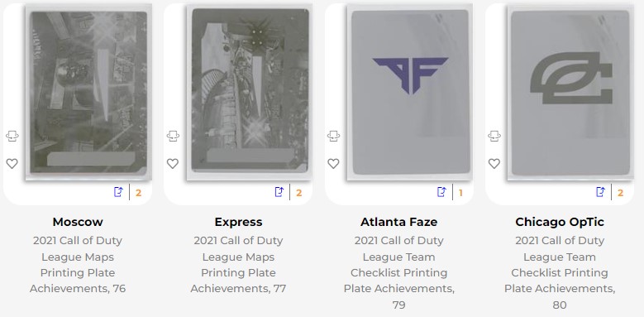Screen dimensions: 644x317
Task: Favorite the Moscow card with heart icon
Action: coord(12,164)
